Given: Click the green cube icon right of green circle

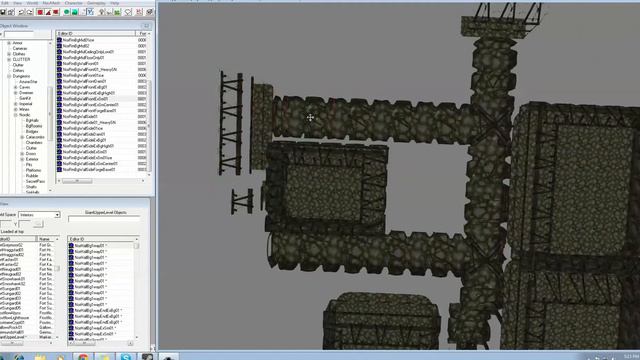Looking at the screenshot, I should coord(75,12).
